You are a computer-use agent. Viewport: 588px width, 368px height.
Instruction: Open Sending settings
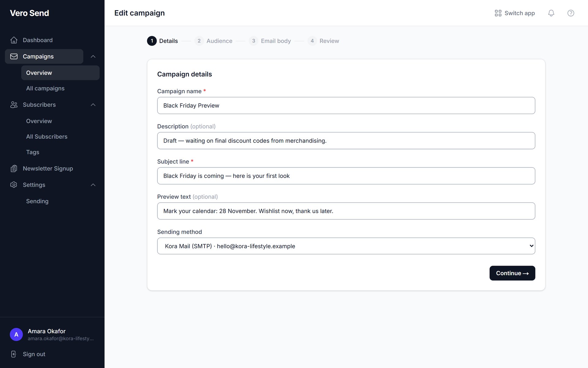click(x=60, y=201)
